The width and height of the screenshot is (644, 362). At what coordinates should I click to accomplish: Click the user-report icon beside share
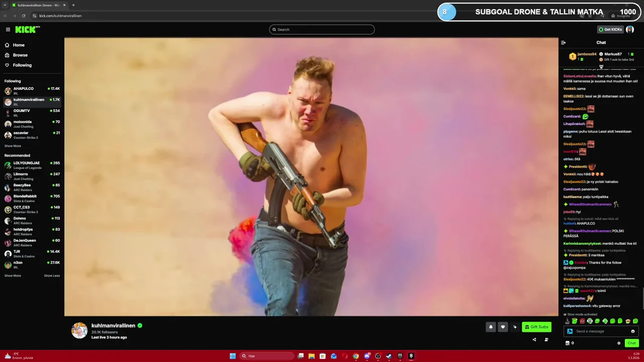coord(546,339)
